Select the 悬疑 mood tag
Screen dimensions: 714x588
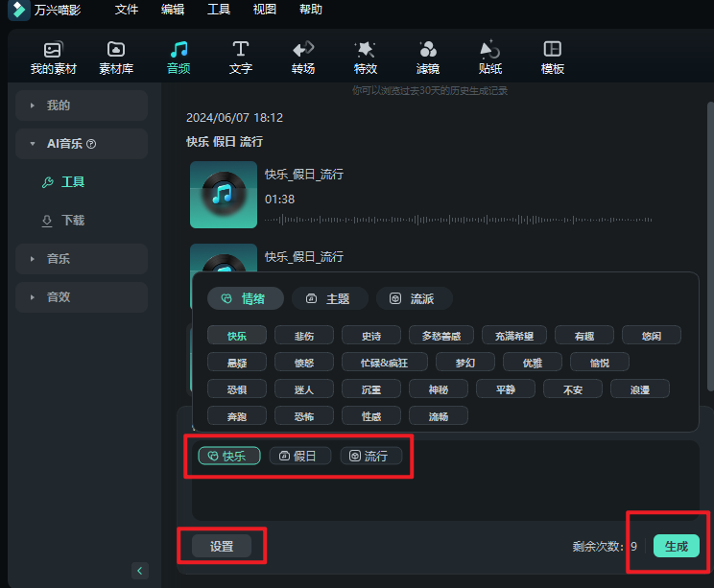click(x=237, y=363)
